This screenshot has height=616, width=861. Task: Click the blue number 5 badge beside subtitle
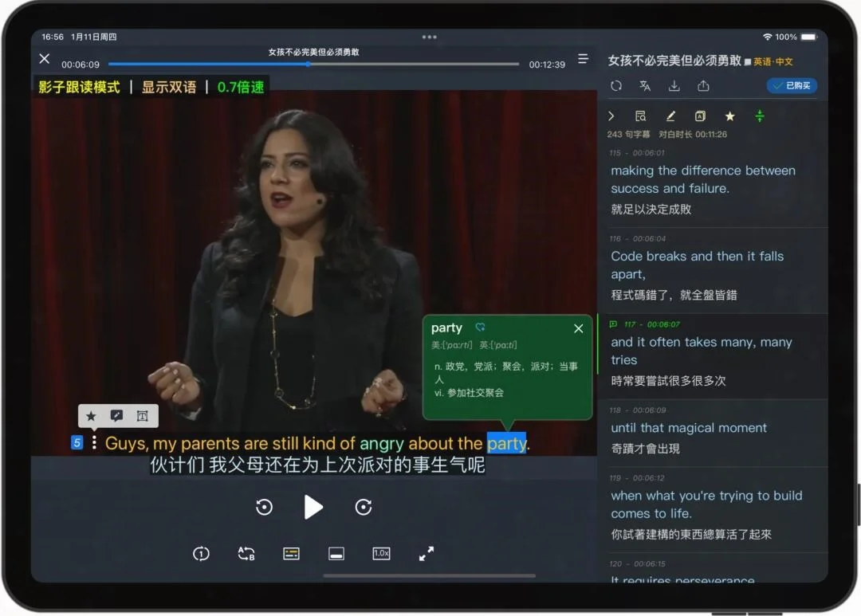[77, 442]
